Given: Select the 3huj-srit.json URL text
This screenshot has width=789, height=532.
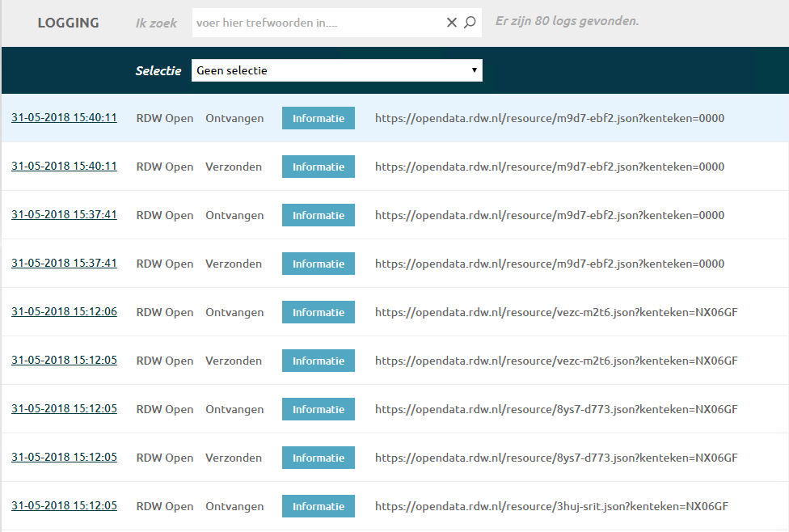Looking at the screenshot, I should pyautogui.click(x=551, y=506).
